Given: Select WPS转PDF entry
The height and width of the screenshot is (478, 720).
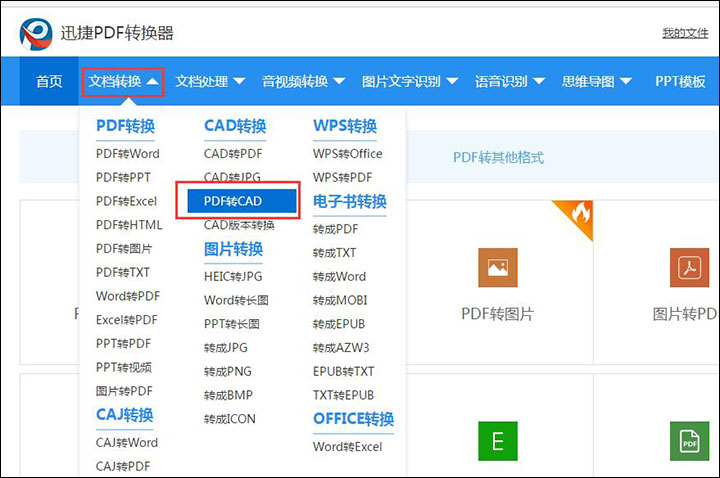Looking at the screenshot, I should point(342,177).
